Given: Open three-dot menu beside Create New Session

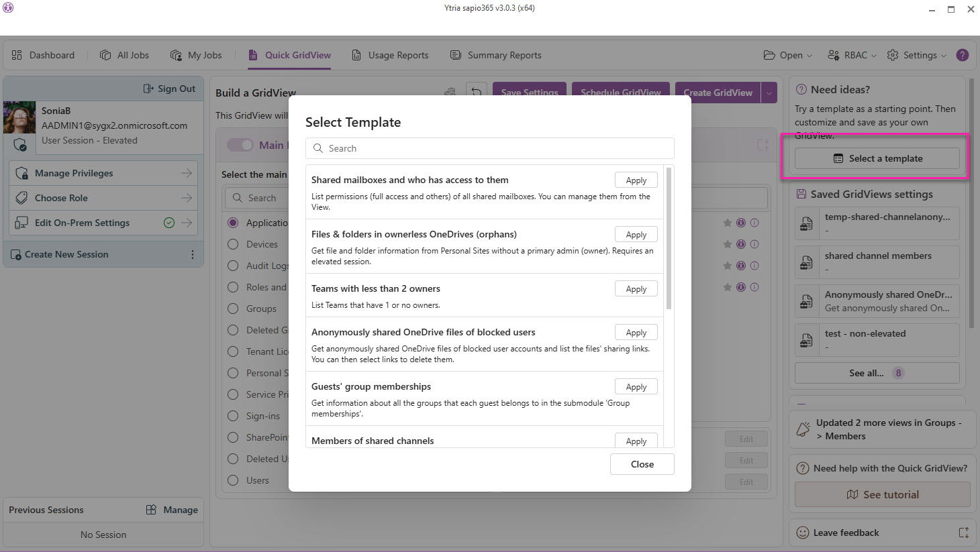Looking at the screenshot, I should [193, 254].
